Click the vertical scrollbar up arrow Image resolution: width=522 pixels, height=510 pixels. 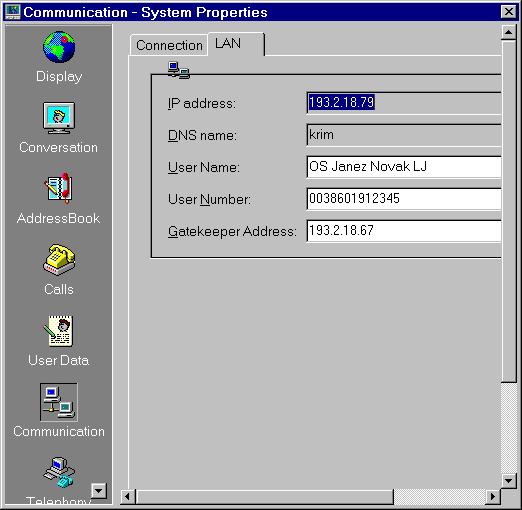509,32
